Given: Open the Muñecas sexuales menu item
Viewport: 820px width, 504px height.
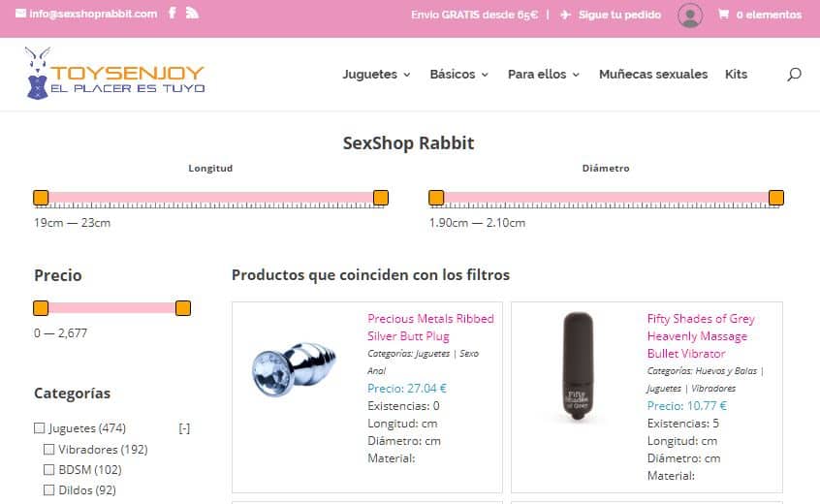Looking at the screenshot, I should (653, 75).
